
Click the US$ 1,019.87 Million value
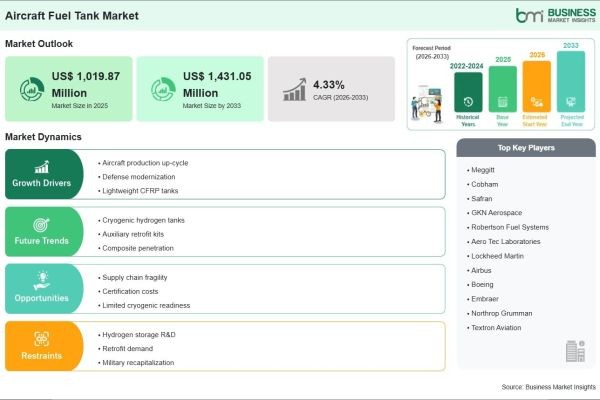pyautogui.click(x=86, y=85)
